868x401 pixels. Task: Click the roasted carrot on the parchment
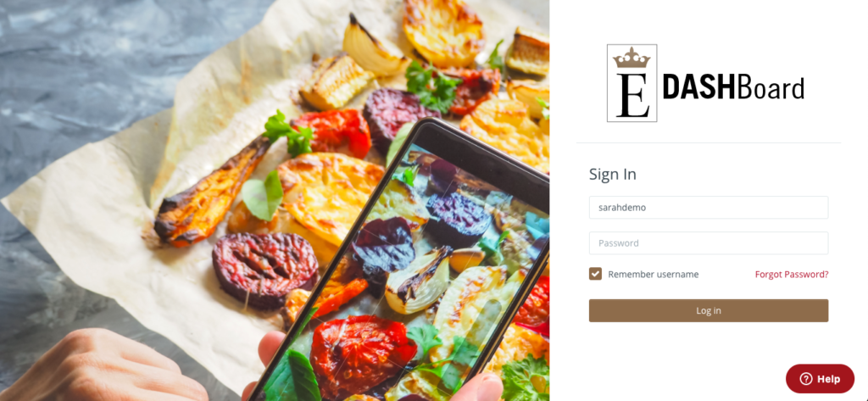[x=209, y=192]
